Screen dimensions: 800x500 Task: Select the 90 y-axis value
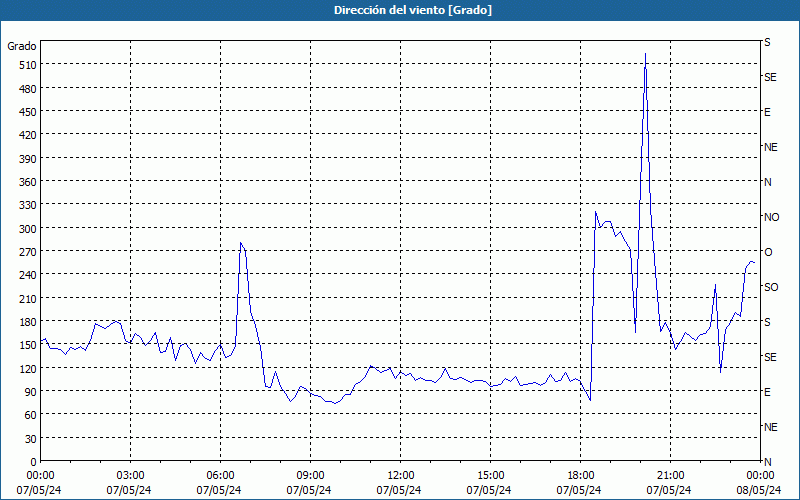31,392
